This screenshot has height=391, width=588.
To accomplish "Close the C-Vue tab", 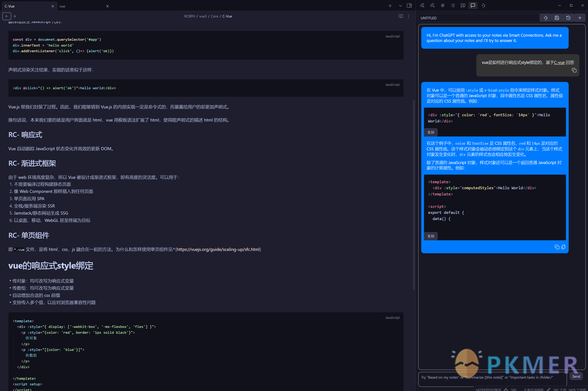I will 53,6.
